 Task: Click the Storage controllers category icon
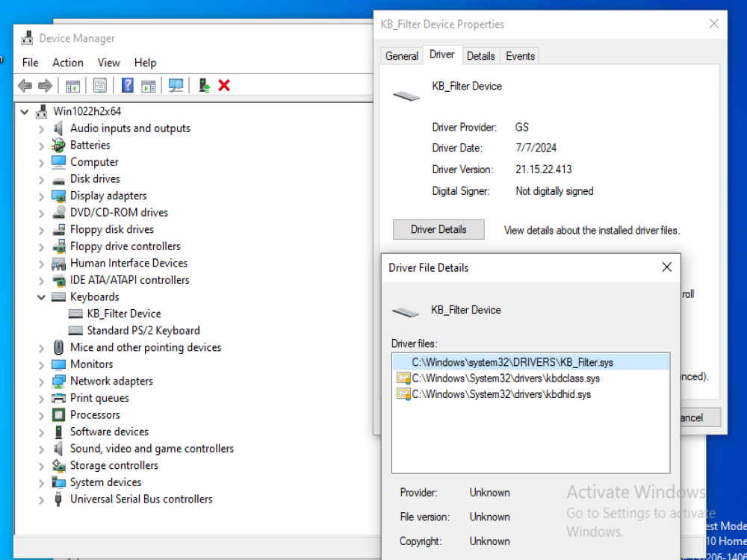point(58,465)
